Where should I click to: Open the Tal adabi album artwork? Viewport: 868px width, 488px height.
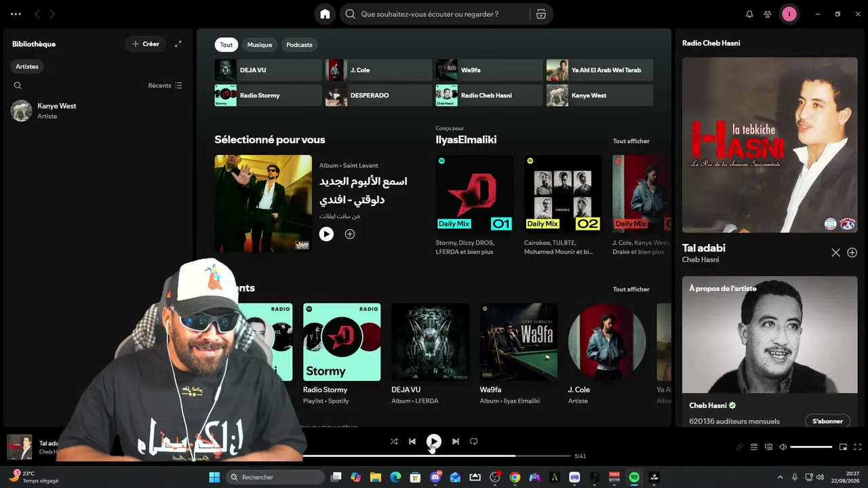[770, 145]
